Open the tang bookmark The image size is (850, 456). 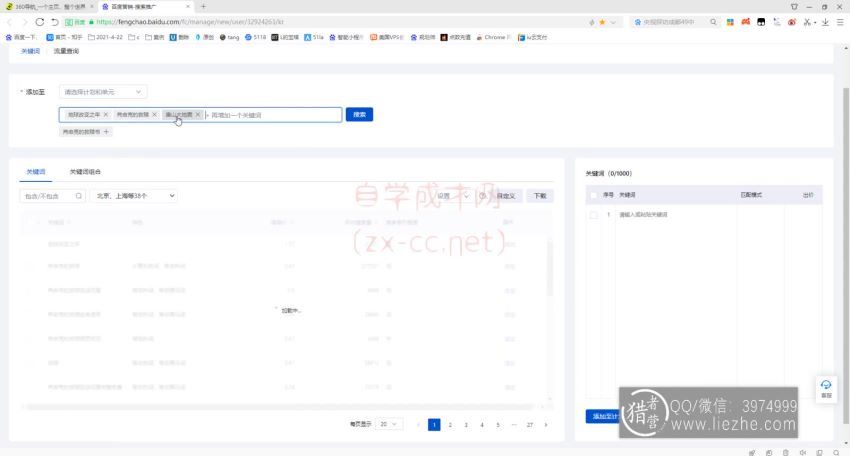229,37
